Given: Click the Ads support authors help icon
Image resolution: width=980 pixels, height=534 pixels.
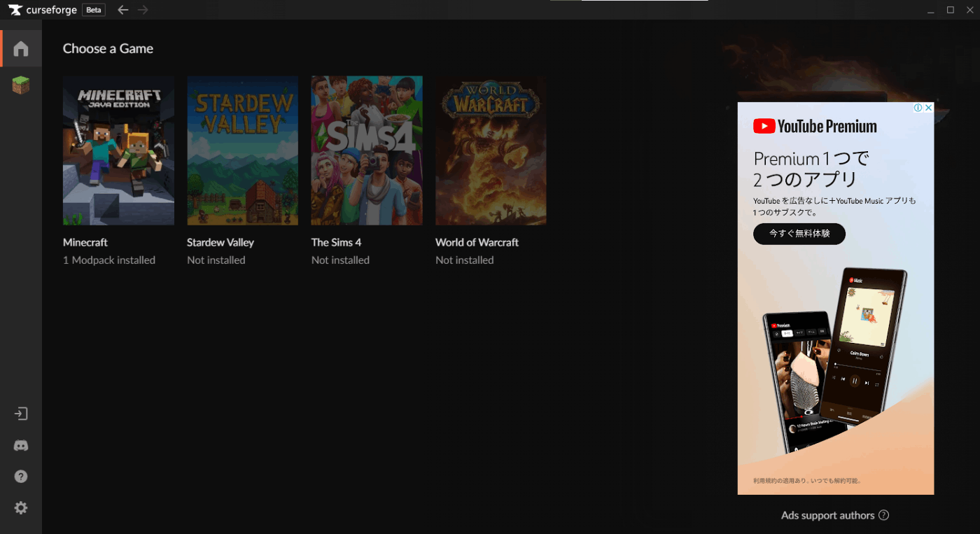Looking at the screenshot, I should pos(883,515).
